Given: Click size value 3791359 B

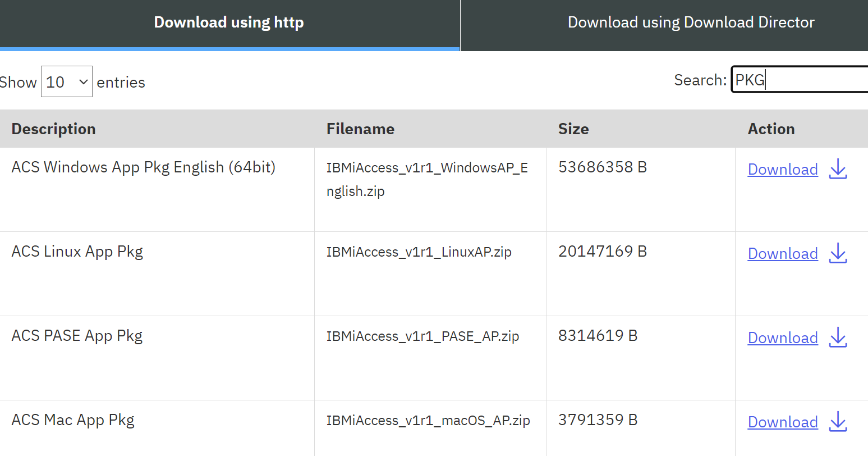Looking at the screenshot, I should (x=598, y=419).
